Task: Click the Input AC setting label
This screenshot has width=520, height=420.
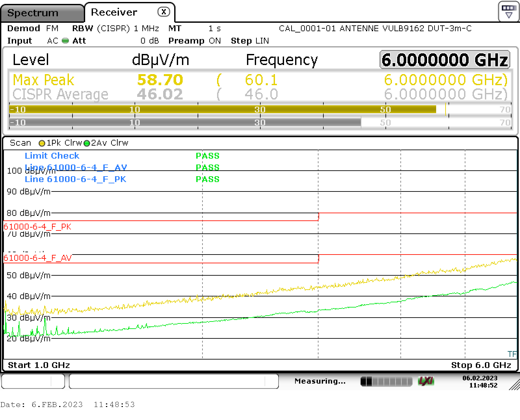Action: pos(32,41)
